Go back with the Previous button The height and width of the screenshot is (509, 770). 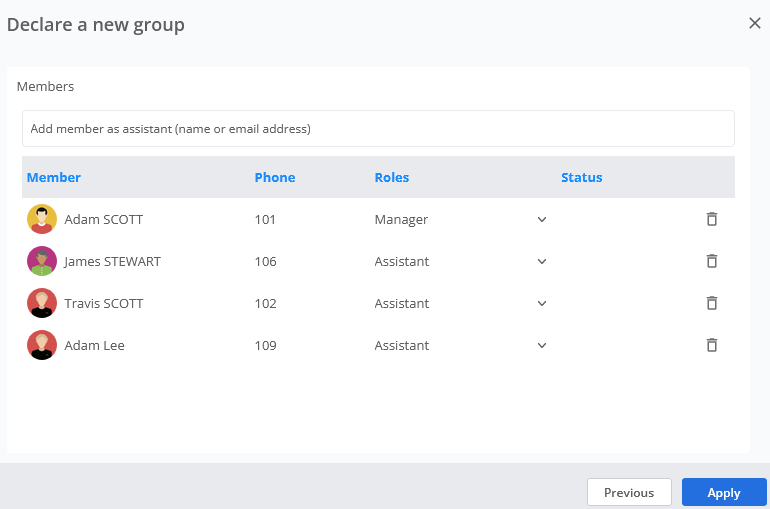629,492
